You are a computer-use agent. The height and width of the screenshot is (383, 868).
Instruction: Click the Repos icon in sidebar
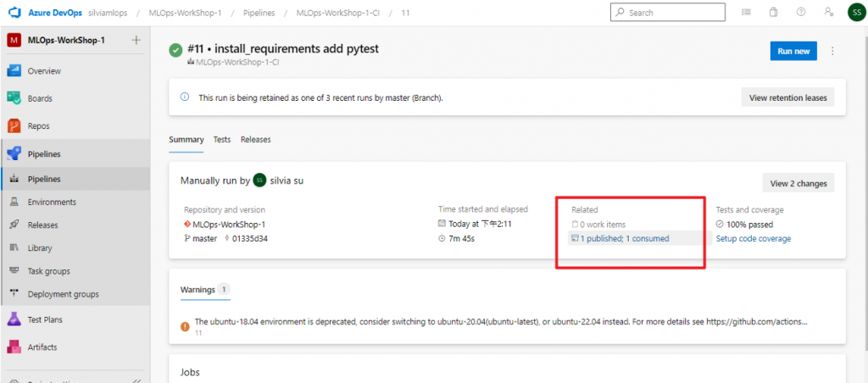14,125
